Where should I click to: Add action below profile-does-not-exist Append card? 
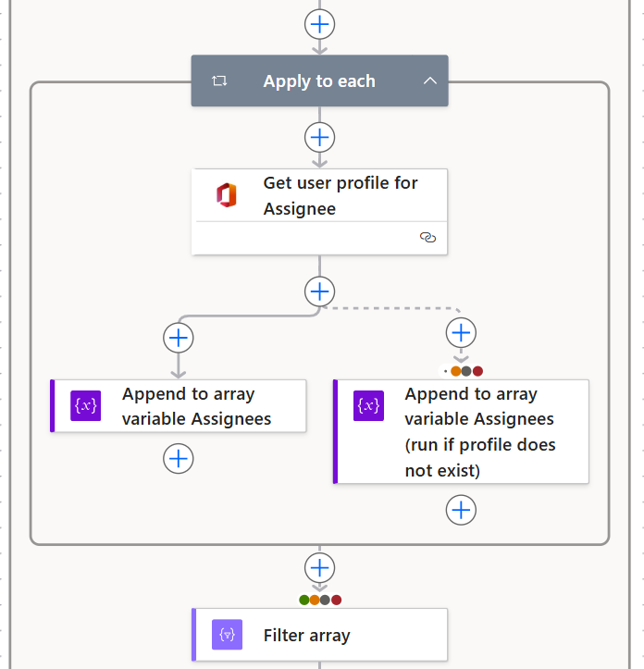461,509
